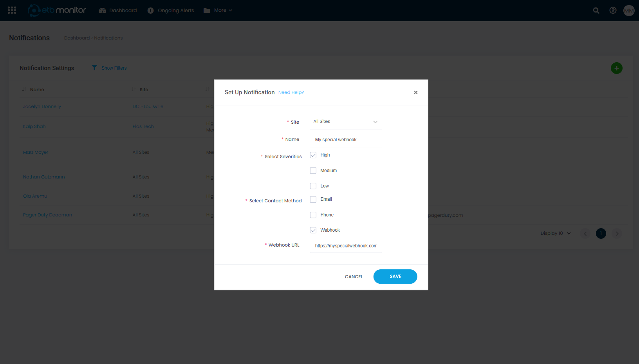Open the help question mark icon
The width and height of the screenshot is (639, 364).
click(613, 11)
